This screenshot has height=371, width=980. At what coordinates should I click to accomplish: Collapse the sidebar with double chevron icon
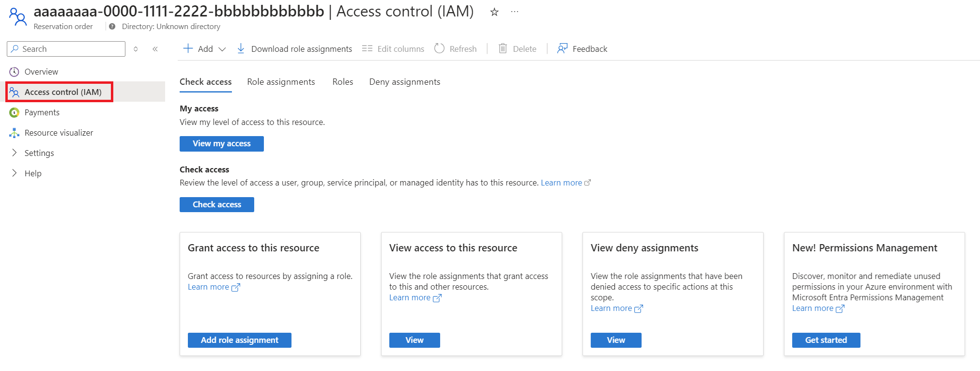coord(155,49)
